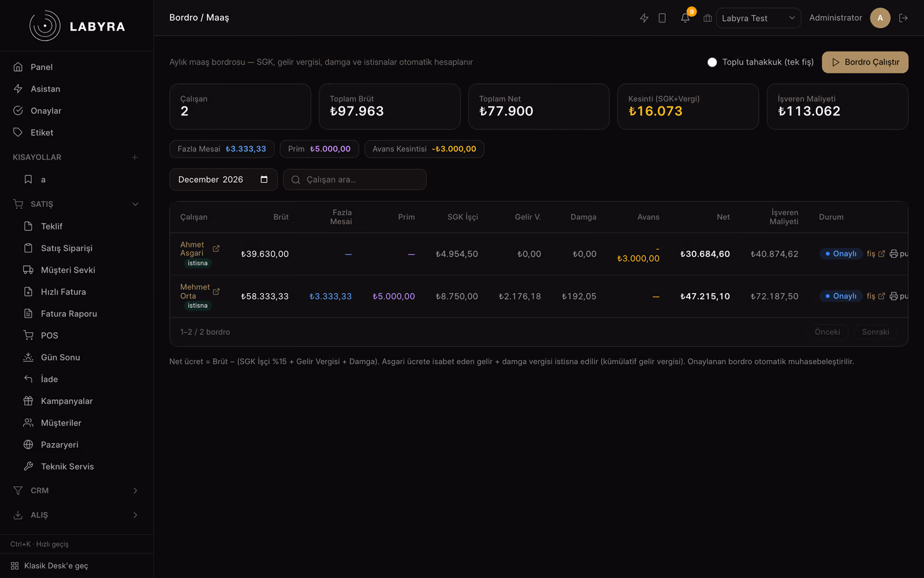Viewport: 924px width, 578px height.
Task: Select the Toplam Brüt ₺97.963 card
Action: click(x=390, y=106)
